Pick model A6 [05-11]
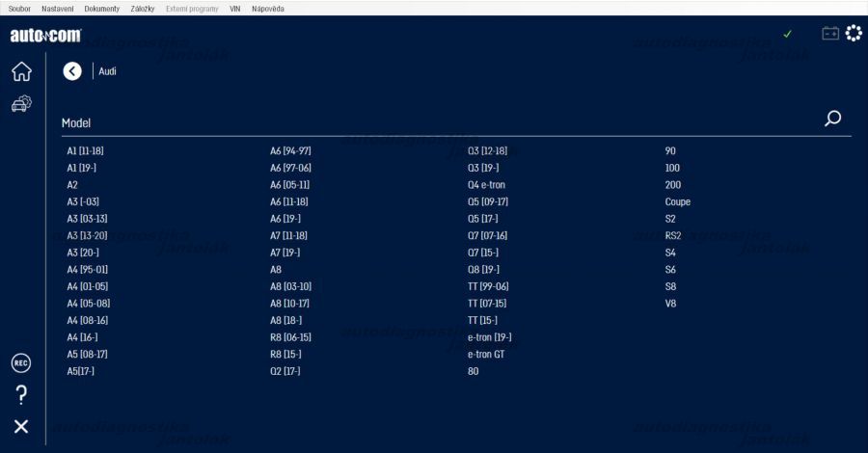The height and width of the screenshot is (453, 868). click(290, 185)
